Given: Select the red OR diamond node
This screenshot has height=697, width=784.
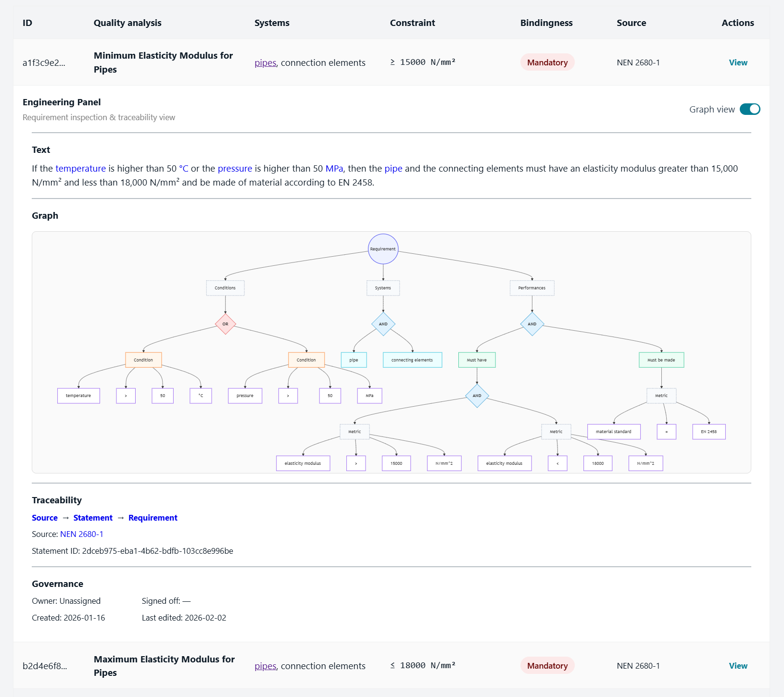Looking at the screenshot, I should pyautogui.click(x=225, y=324).
